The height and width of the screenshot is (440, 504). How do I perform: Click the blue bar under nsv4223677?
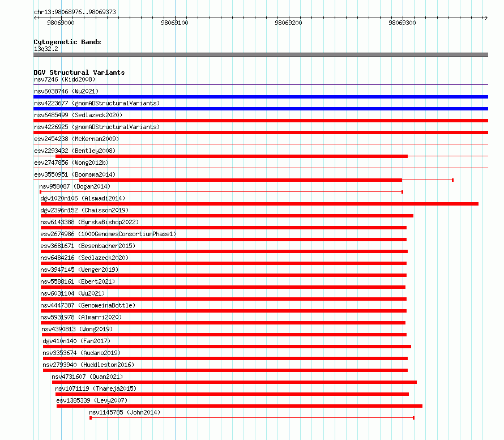click(x=260, y=109)
